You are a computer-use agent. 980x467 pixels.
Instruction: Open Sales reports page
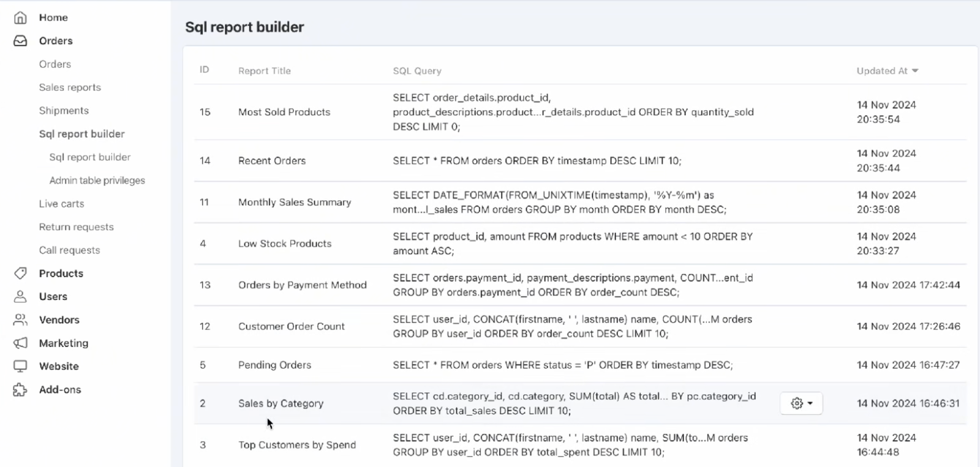pos(70,88)
